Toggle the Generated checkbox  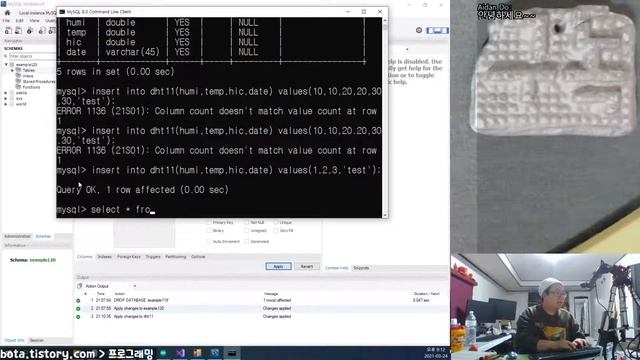coord(247,242)
